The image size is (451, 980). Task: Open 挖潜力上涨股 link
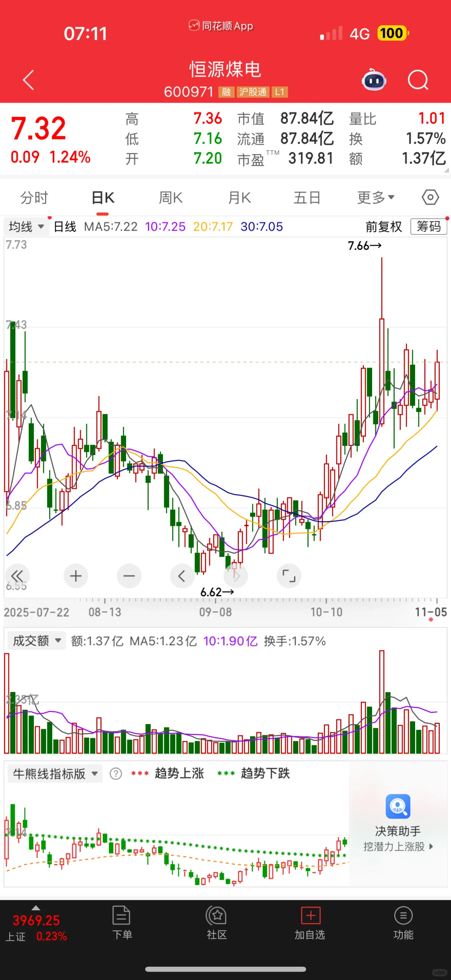[398, 847]
